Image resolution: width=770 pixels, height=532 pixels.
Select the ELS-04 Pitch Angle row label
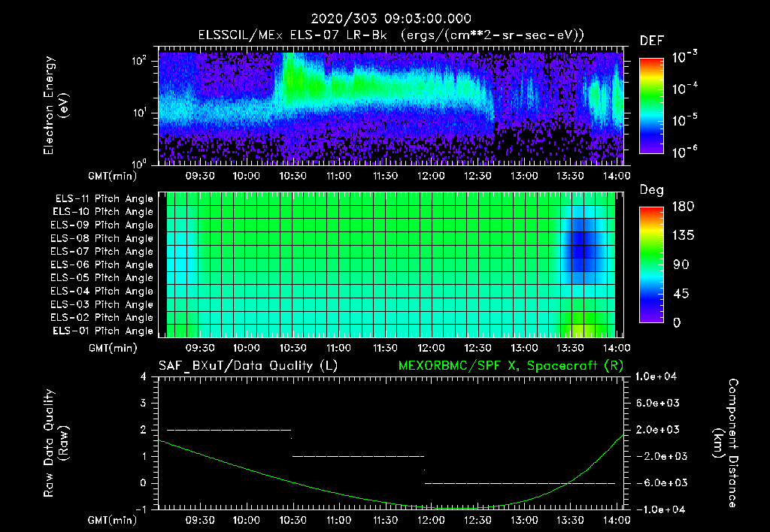102,291
